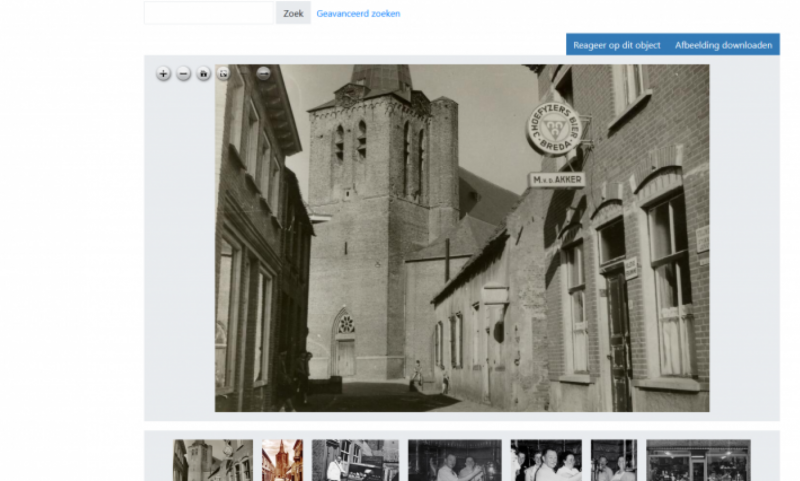Screen dimensions: 800x481
Task: Download image via Afbeelding downloaden
Action: pyautogui.click(x=723, y=45)
